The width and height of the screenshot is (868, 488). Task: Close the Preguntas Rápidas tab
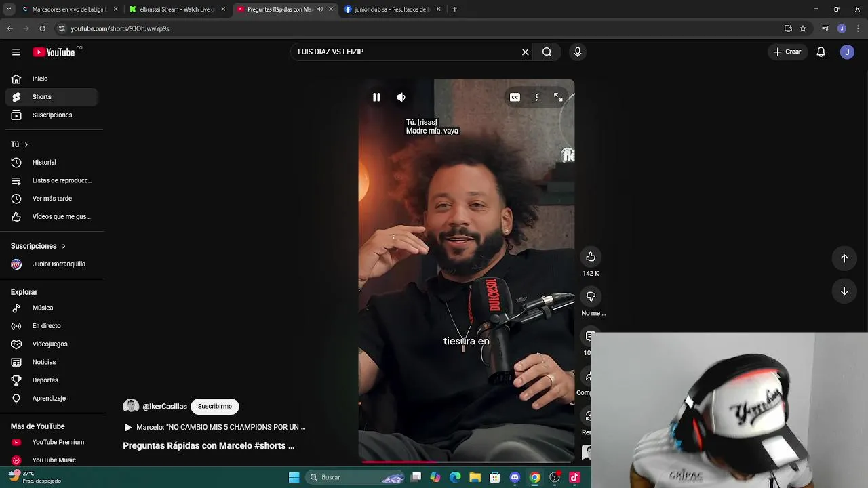pyautogui.click(x=331, y=9)
